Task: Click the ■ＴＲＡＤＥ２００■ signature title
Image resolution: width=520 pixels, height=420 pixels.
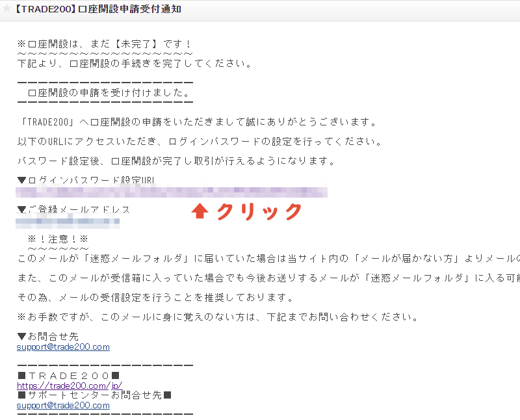Action: [x=68, y=376]
